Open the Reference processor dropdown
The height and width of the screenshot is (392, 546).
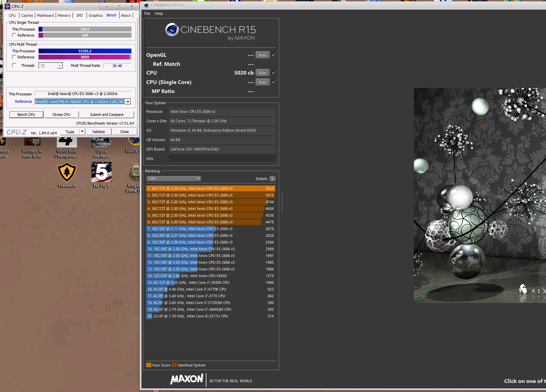click(128, 102)
